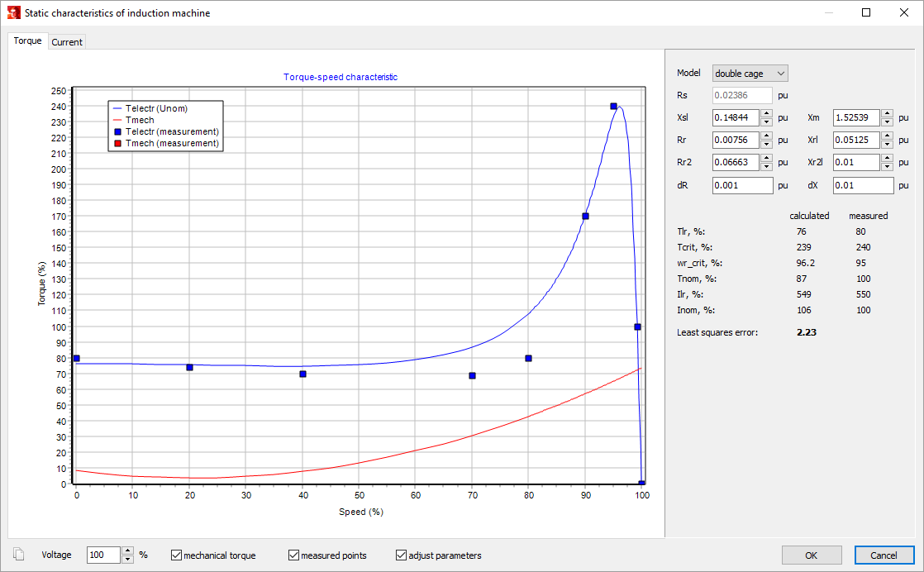Click the Xrl value field
This screenshot has width=924, height=572.
(856, 140)
